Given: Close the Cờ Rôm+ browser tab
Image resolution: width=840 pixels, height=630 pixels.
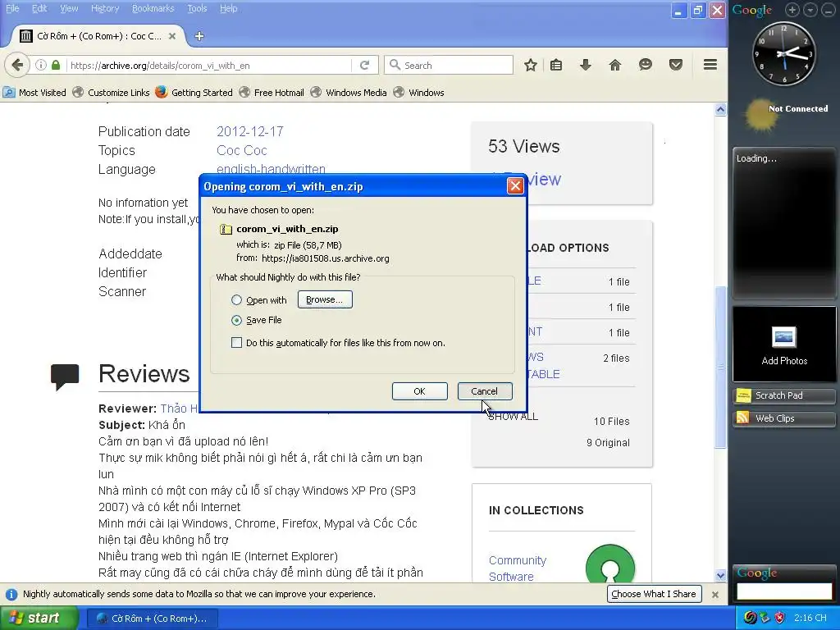Looking at the screenshot, I should tap(172, 36).
